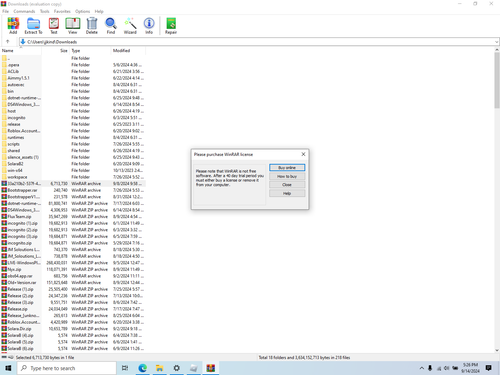The height and width of the screenshot is (375, 500).
Task: Select the incognito folder row
Action: click(x=73, y=117)
